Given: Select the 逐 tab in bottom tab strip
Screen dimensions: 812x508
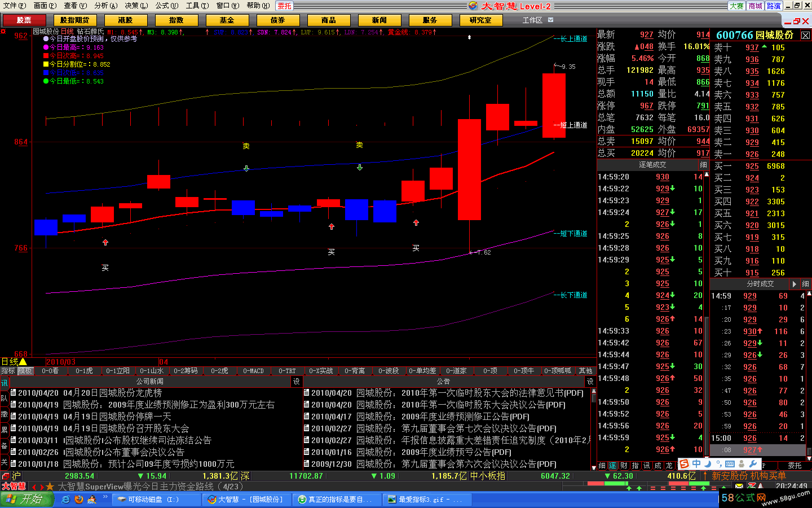Looking at the screenshot, I should coord(613,466).
